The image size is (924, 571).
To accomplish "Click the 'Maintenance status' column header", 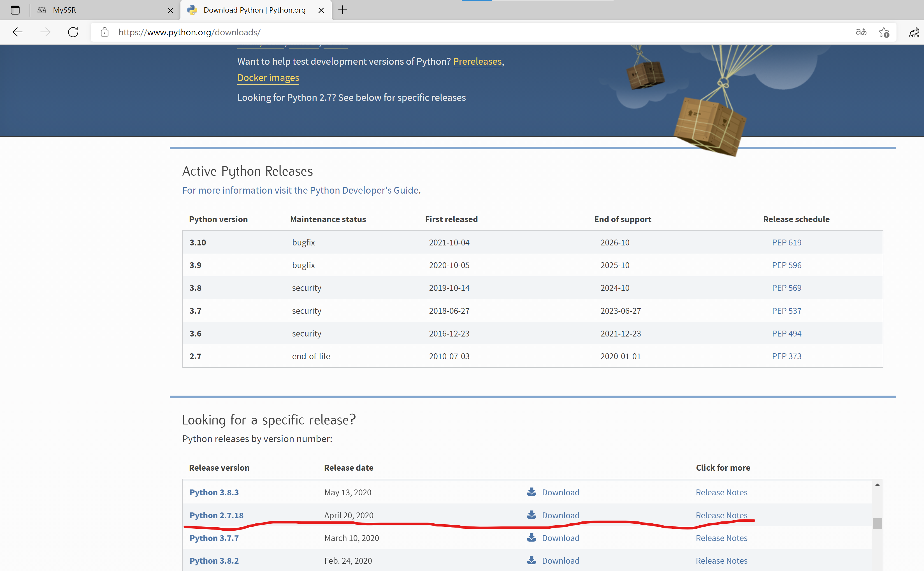I will pos(328,219).
